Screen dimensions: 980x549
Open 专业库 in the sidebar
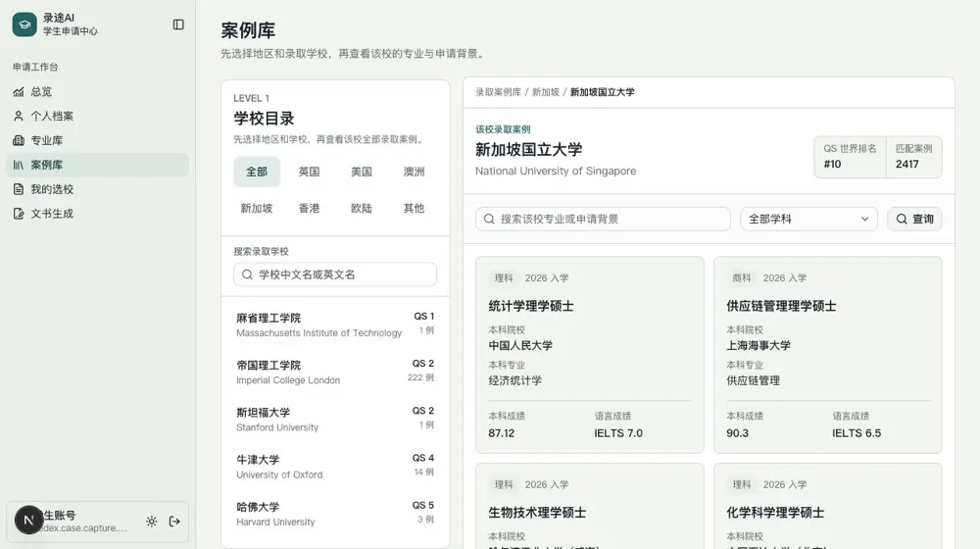(97, 141)
